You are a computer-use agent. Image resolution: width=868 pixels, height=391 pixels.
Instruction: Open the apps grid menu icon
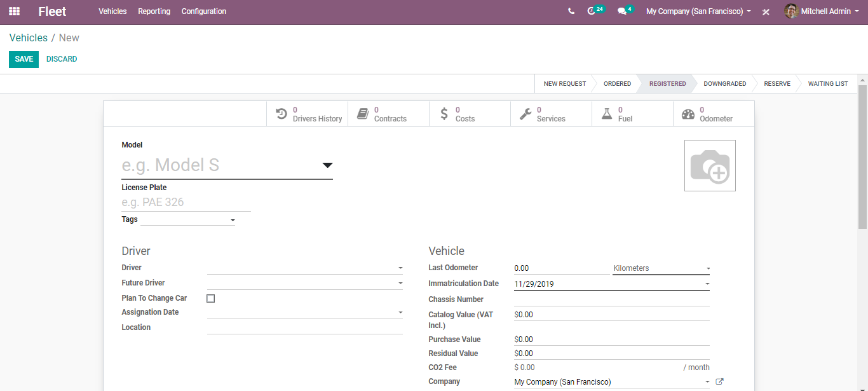pyautogui.click(x=14, y=11)
